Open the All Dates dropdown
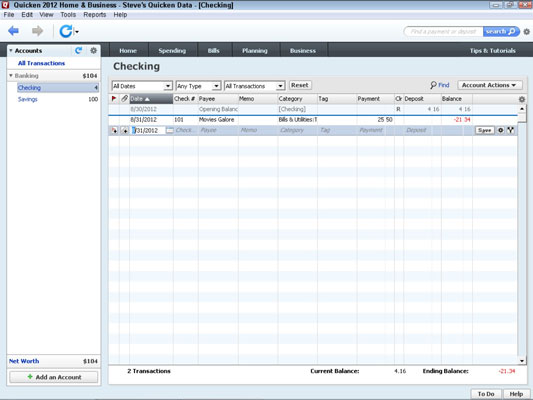Screen dimensions: 533x400 pos(142,86)
